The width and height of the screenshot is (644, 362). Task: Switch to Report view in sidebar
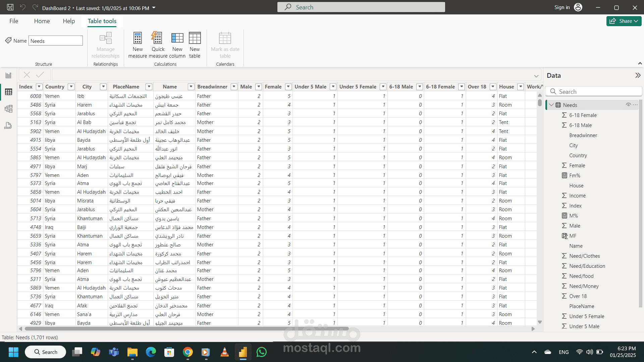point(8,75)
